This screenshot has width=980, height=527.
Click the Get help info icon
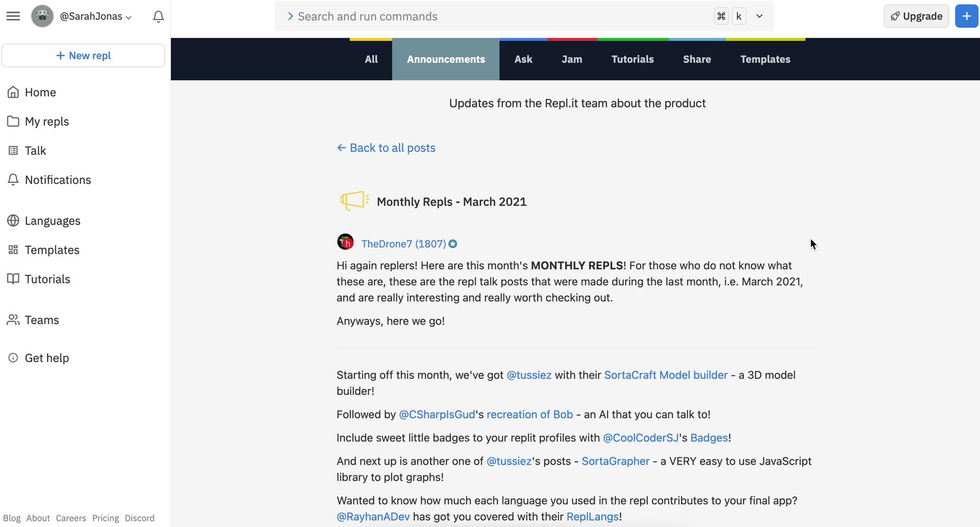click(x=13, y=358)
